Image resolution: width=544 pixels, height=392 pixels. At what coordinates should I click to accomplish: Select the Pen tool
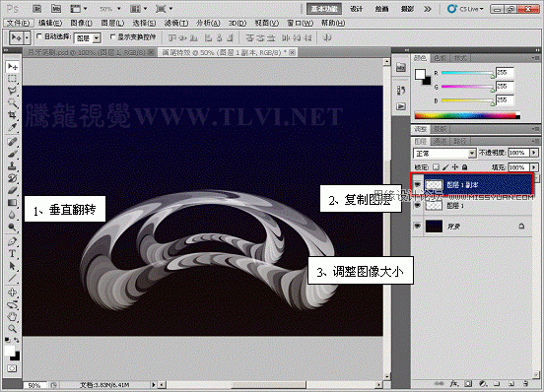[12, 241]
